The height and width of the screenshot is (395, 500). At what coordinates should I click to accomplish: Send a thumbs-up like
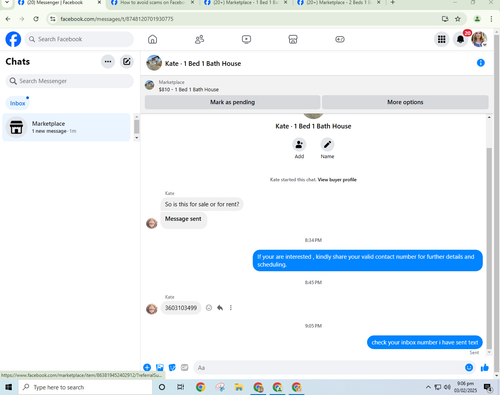485,367
